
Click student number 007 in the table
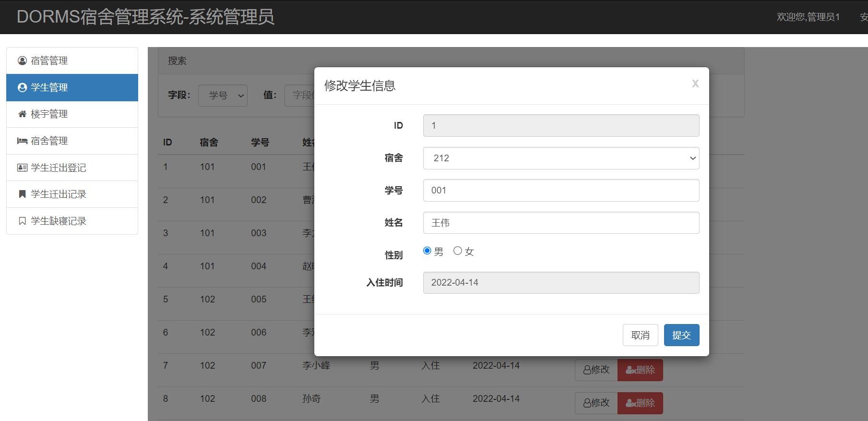pyautogui.click(x=259, y=365)
